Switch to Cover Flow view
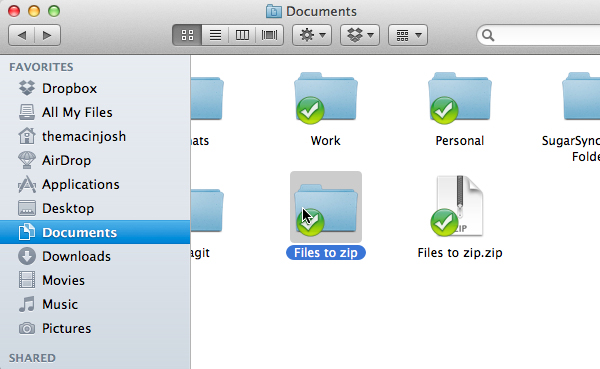The width and height of the screenshot is (600, 369). pyautogui.click(x=269, y=35)
